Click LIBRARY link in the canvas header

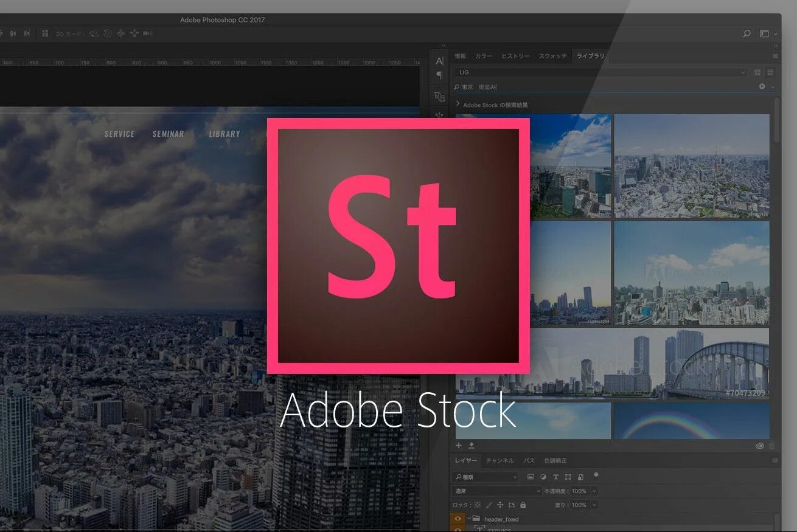pyautogui.click(x=224, y=134)
